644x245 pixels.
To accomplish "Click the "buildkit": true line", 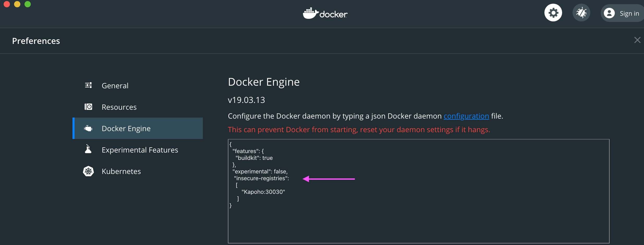I will tap(254, 158).
